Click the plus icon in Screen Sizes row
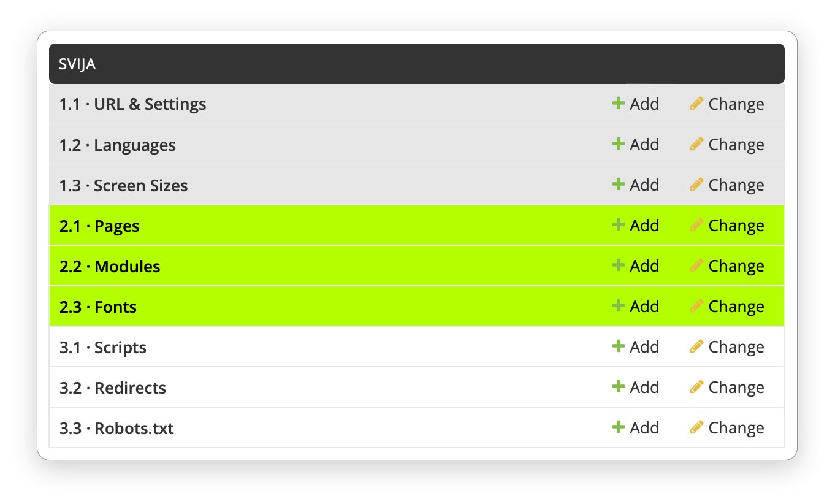The height and width of the screenshot is (504, 835). [618, 185]
